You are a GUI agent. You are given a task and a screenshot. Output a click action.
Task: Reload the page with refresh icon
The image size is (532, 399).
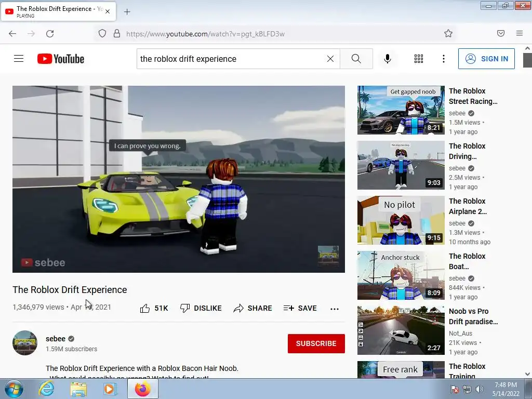tap(50, 34)
